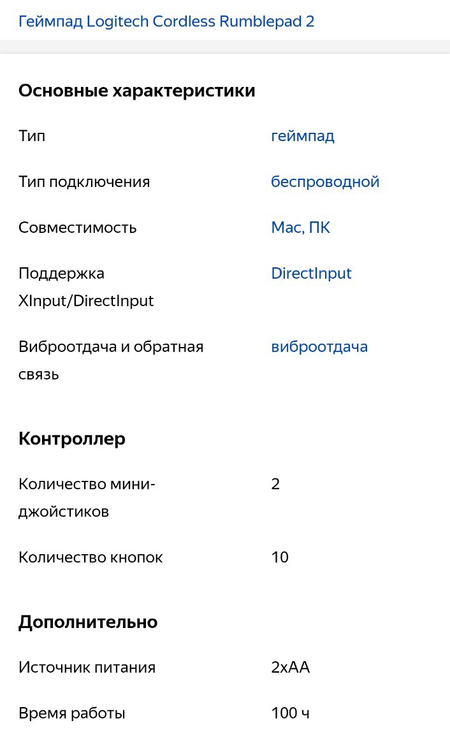450x736 pixels.
Task: Click the геймпад type value link
Action: pos(303,136)
